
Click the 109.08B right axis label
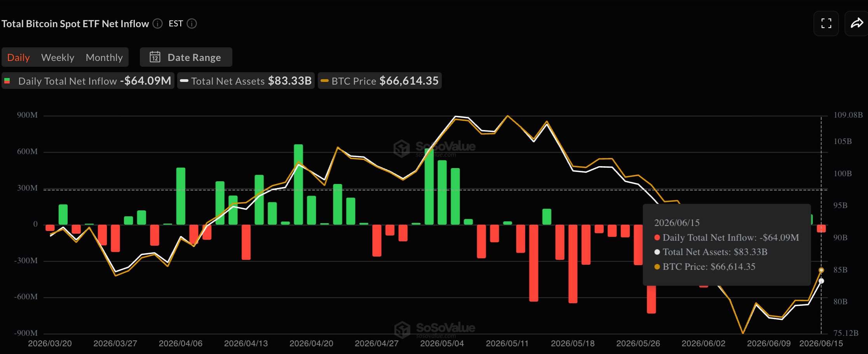(x=848, y=115)
